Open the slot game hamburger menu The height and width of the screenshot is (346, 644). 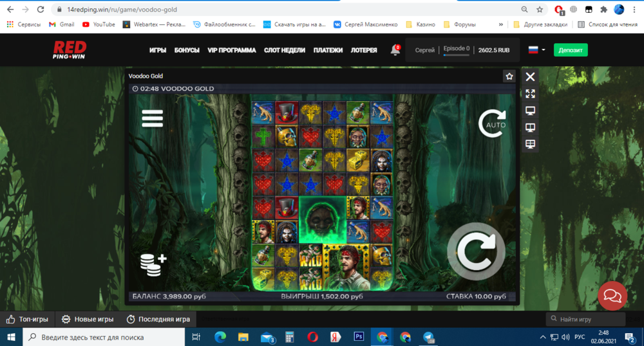tap(152, 118)
